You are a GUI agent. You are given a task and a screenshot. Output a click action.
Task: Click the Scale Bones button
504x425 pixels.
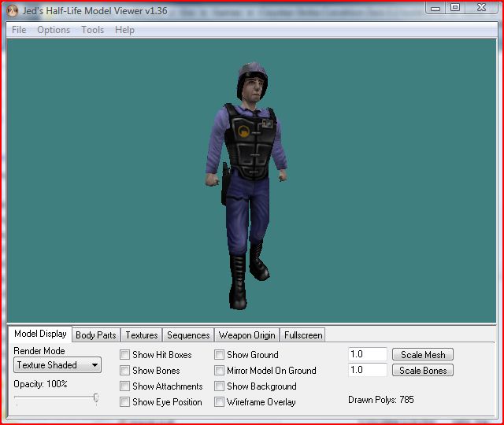(423, 370)
